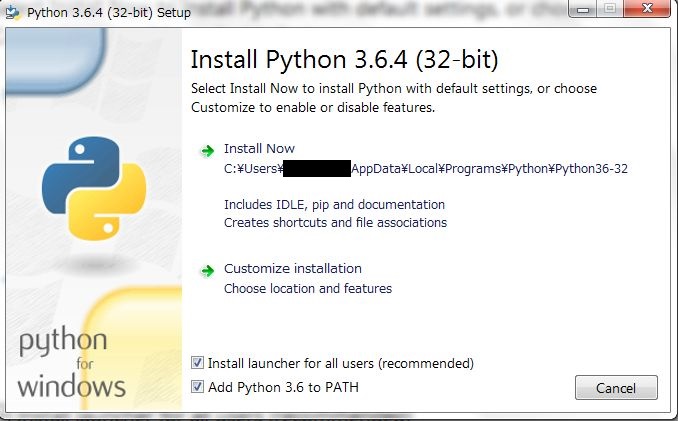Click the 'Python 3.6.4 (32-bit) Setup' window title

point(109,13)
